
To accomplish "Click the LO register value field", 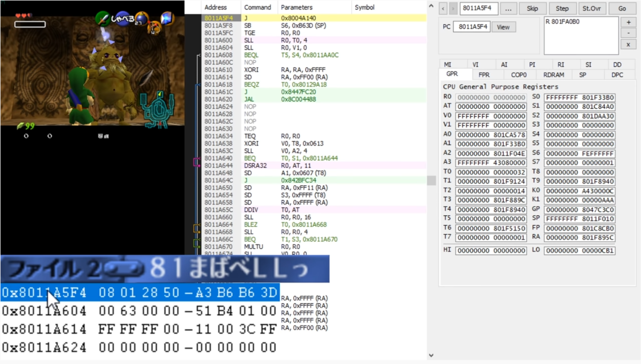I will point(580,250).
